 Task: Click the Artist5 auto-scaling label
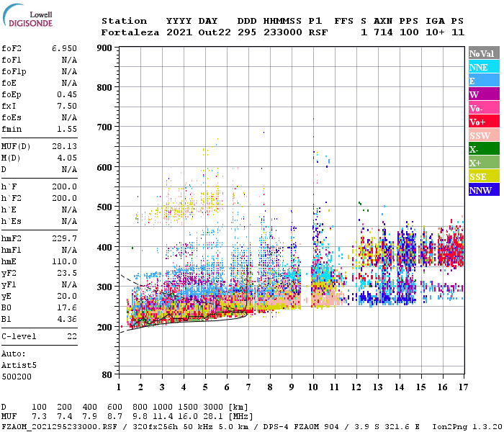pyautogui.click(x=19, y=366)
